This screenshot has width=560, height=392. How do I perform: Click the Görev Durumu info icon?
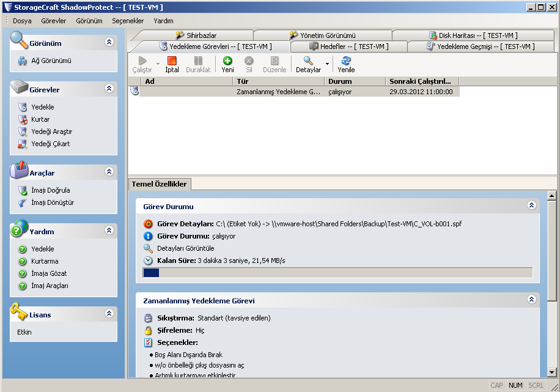148,236
